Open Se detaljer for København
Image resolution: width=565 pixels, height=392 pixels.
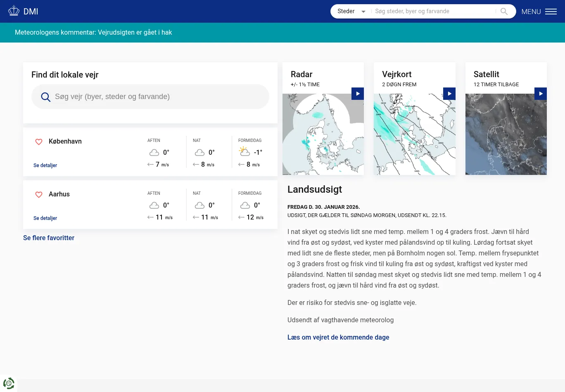pos(45,165)
